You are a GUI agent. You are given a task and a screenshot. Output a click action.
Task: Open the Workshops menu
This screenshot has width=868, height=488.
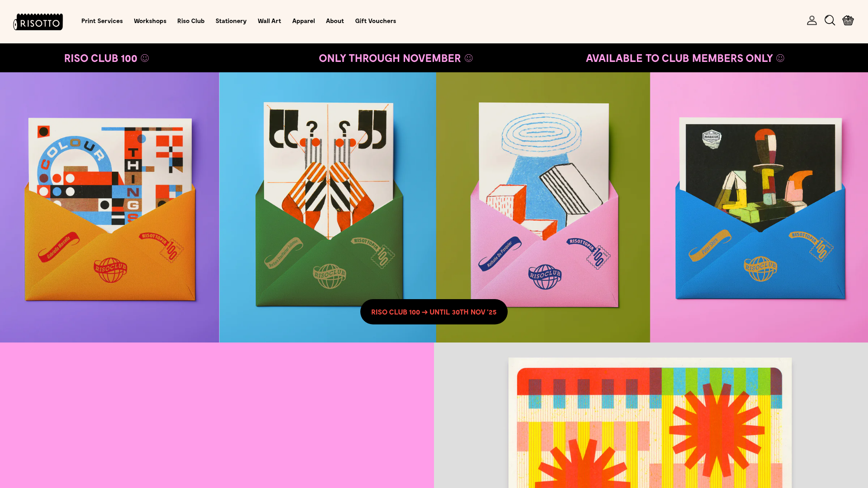click(150, 21)
